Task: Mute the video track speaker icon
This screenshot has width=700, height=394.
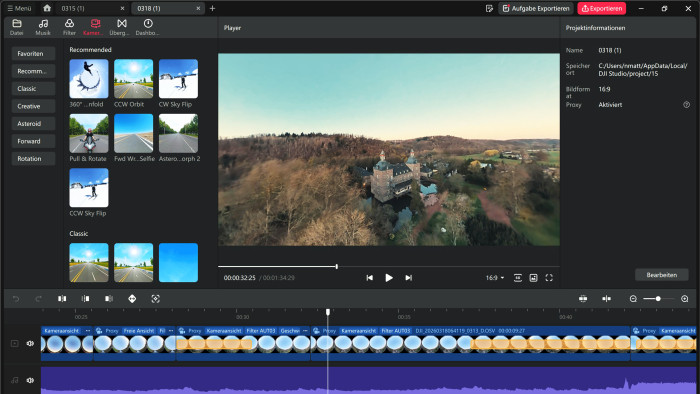Action: [x=30, y=344]
